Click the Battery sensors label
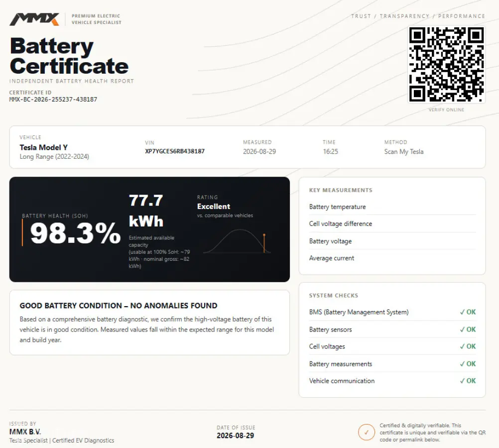 (330, 330)
